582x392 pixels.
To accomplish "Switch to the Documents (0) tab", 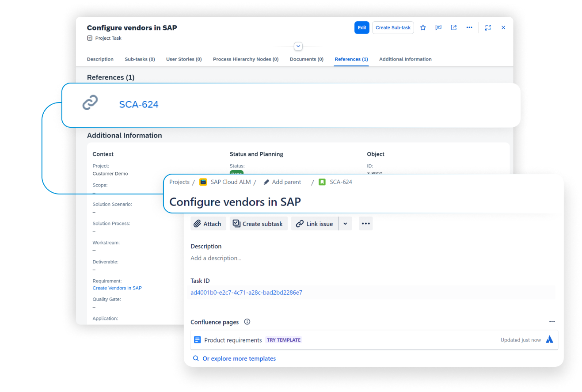I will [x=306, y=59].
